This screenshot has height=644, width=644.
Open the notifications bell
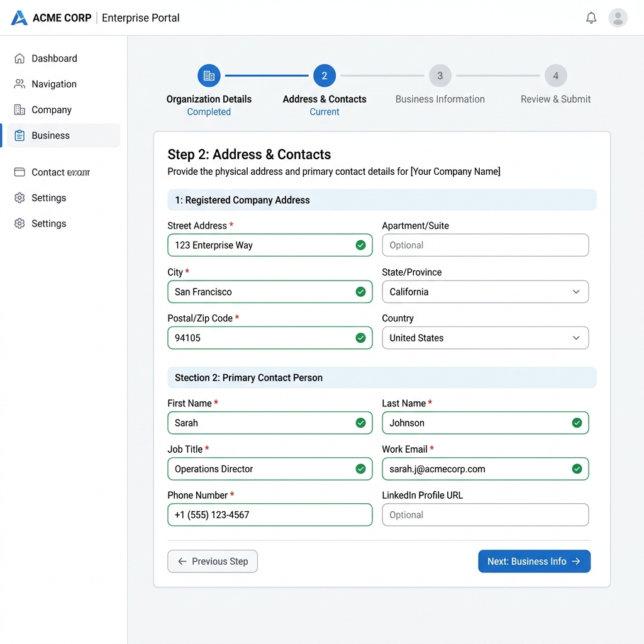591,18
